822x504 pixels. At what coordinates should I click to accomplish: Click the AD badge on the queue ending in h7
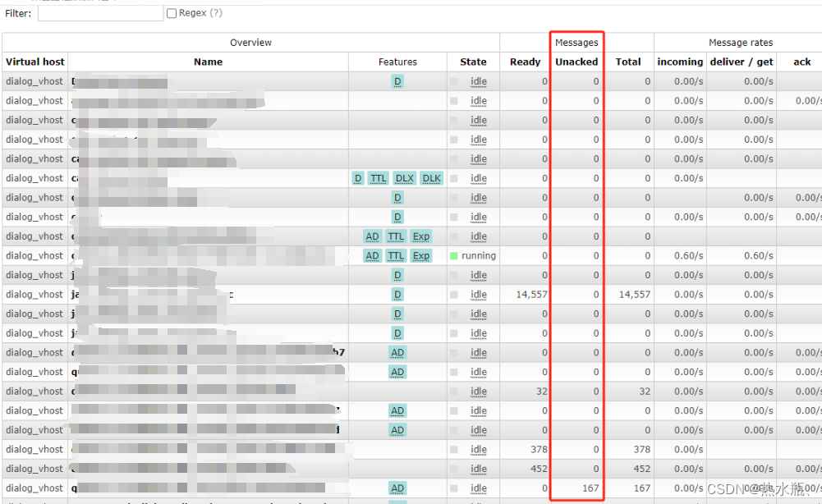[397, 352]
